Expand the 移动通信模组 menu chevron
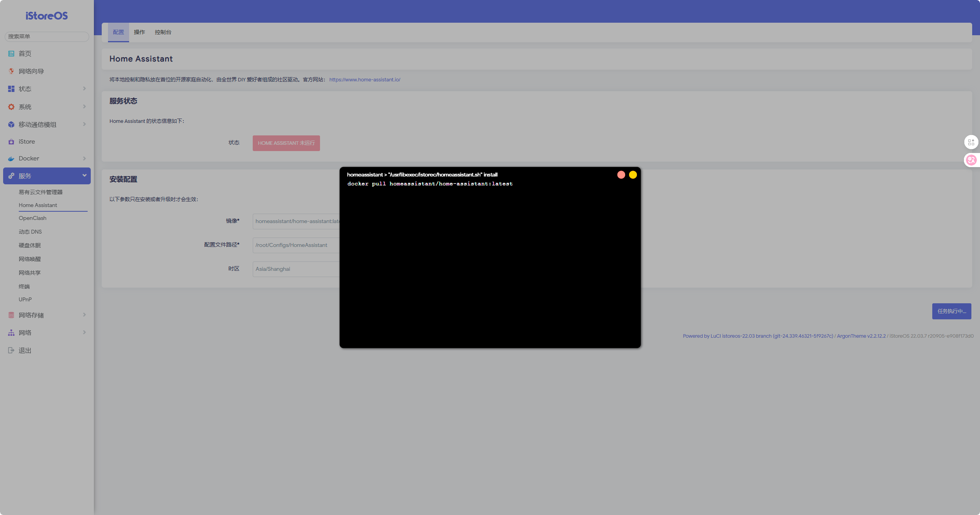 85,124
